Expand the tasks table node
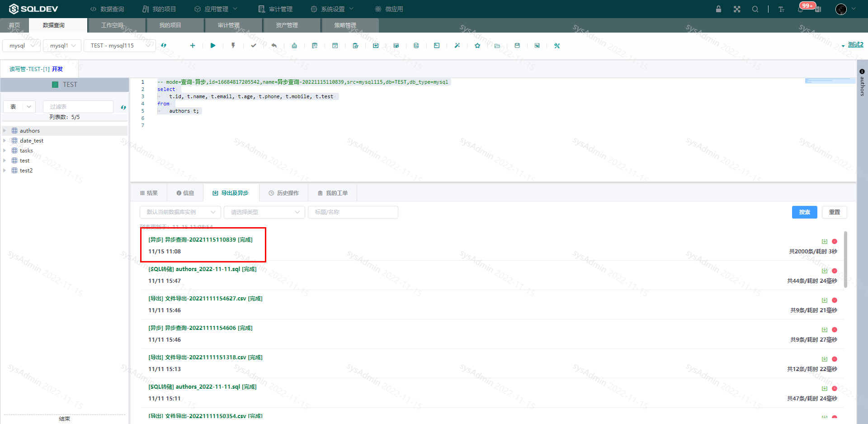The image size is (868, 424). (x=5, y=151)
